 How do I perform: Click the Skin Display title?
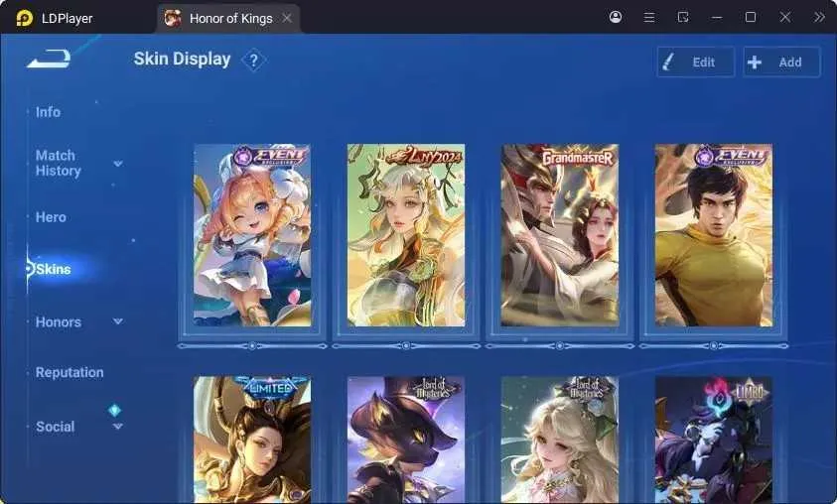182,60
